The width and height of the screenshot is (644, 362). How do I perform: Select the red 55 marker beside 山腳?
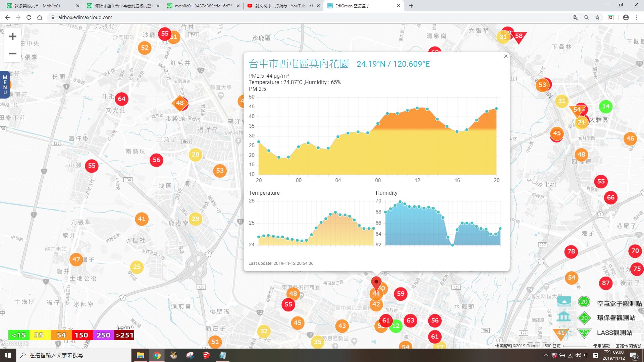pos(92,166)
